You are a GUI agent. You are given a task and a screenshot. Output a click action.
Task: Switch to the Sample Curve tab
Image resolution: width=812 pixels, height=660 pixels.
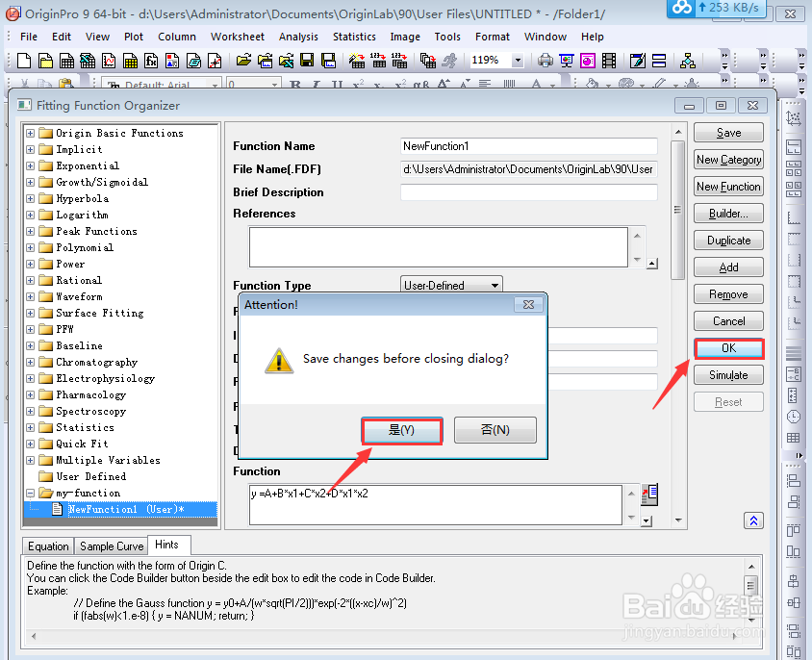pyautogui.click(x=112, y=546)
